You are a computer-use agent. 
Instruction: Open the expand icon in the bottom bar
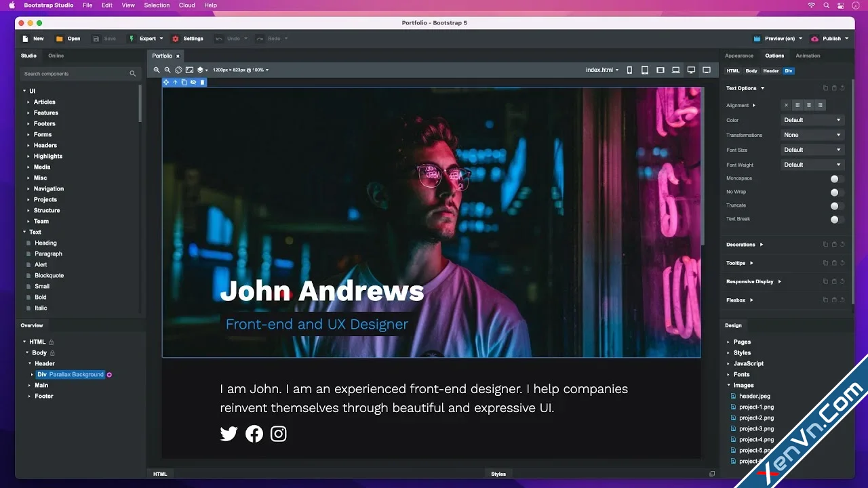[712, 474]
